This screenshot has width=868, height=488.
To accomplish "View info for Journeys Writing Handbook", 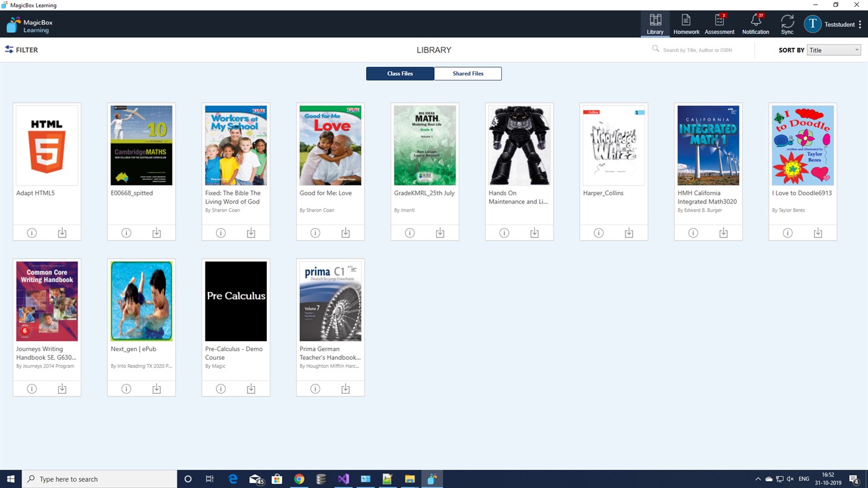I will [31, 388].
